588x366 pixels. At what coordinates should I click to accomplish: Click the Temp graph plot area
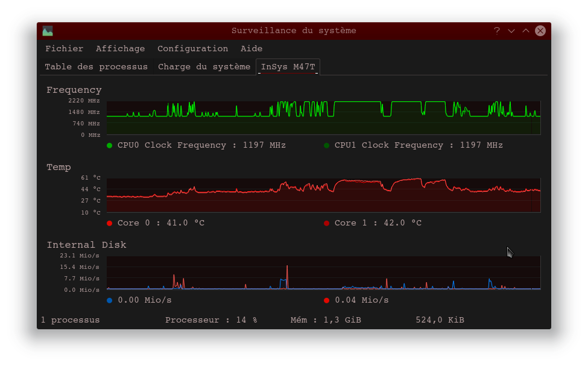point(324,195)
